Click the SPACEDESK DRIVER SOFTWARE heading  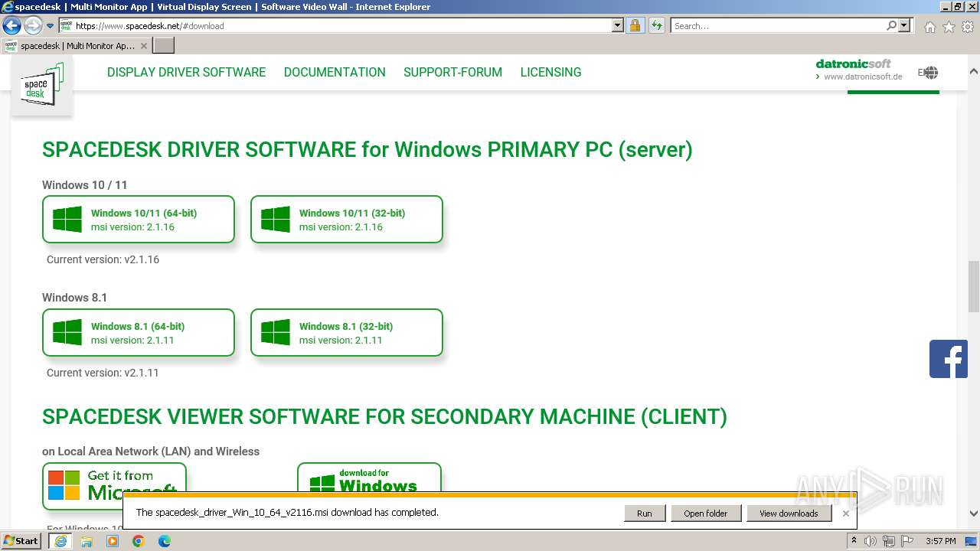[x=367, y=149]
